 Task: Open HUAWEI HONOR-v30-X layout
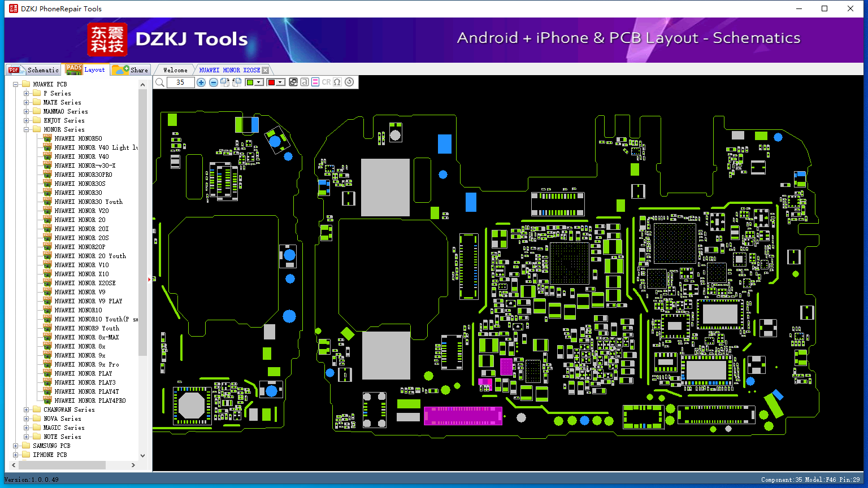[x=85, y=165]
